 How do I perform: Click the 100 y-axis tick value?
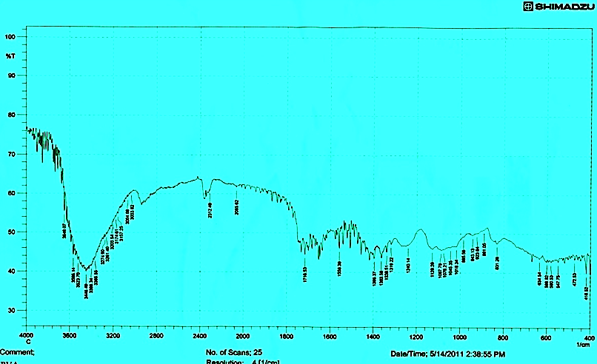click(x=10, y=36)
